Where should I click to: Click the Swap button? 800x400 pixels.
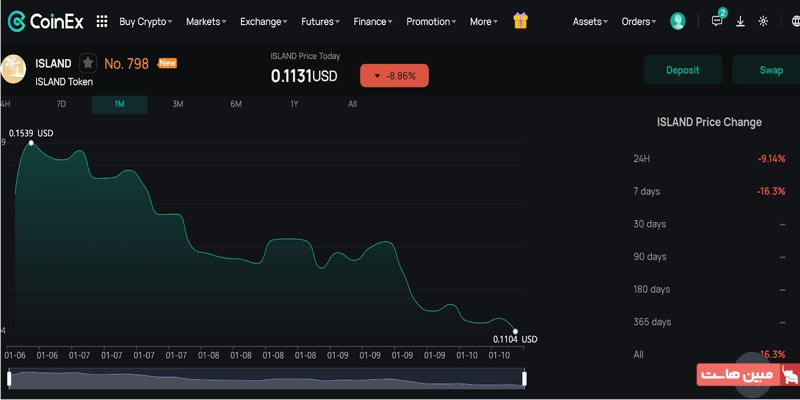pos(766,70)
